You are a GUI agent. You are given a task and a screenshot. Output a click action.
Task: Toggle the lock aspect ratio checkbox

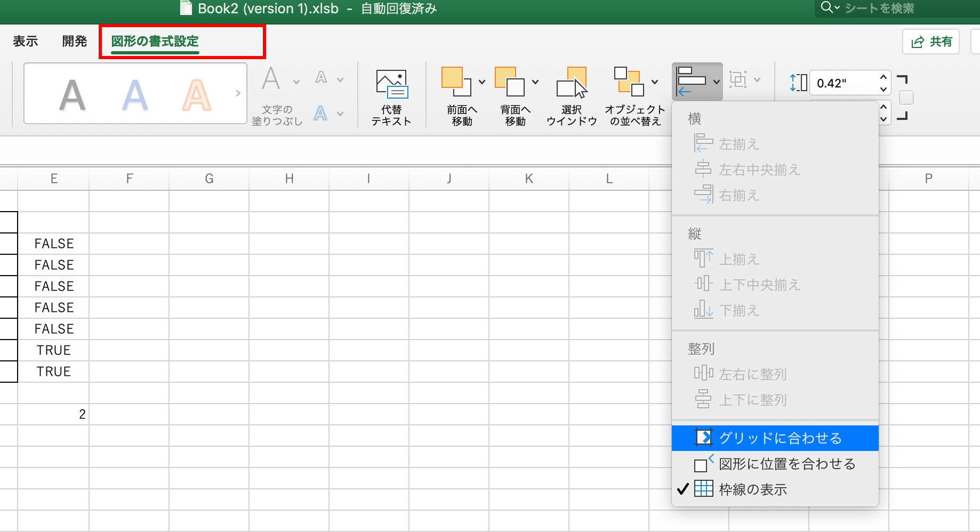[x=906, y=98]
